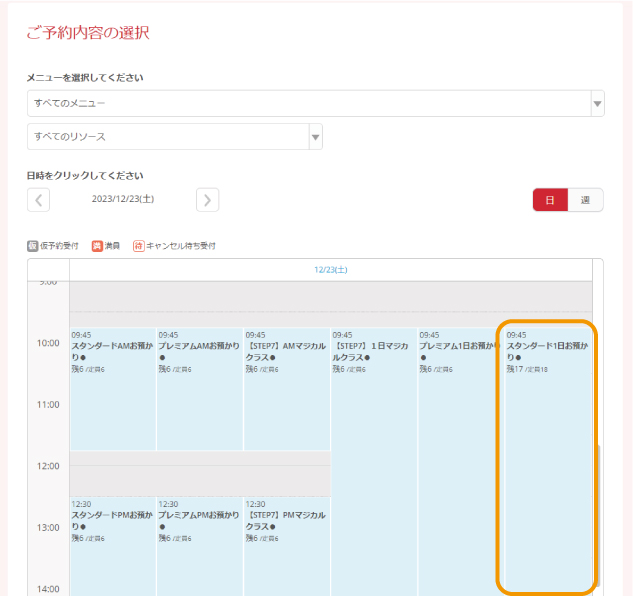Open the すべてのメニュー dropdown
Screen dimensions: 633x596
(316, 103)
